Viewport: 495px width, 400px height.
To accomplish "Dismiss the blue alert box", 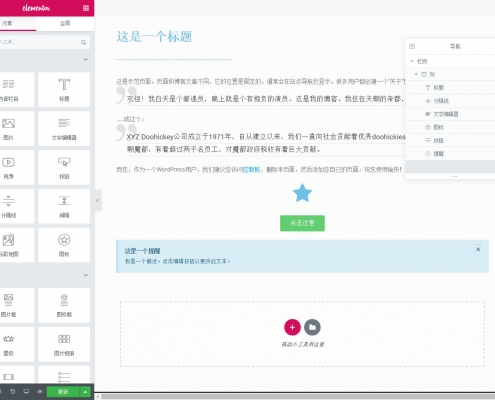I will [x=478, y=249].
